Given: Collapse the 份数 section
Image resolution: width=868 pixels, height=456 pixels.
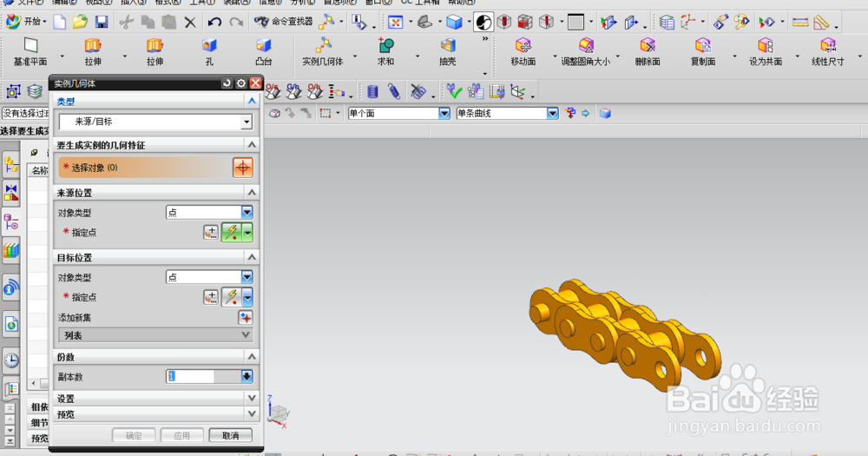Looking at the screenshot, I should pos(252,356).
